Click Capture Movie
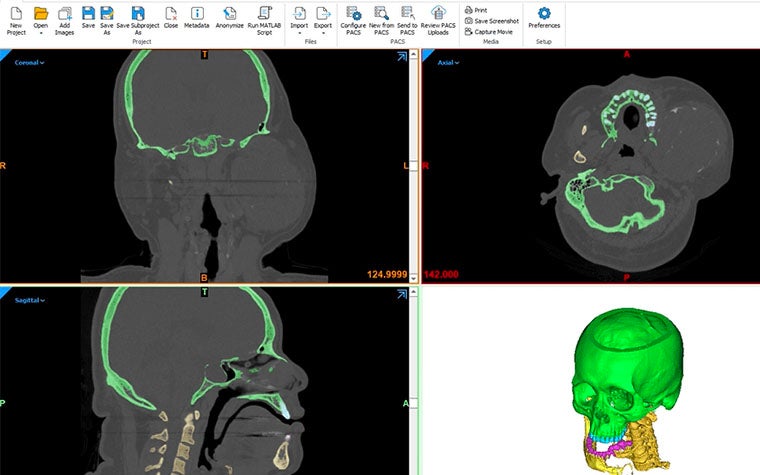The width and height of the screenshot is (760, 475). (489, 32)
